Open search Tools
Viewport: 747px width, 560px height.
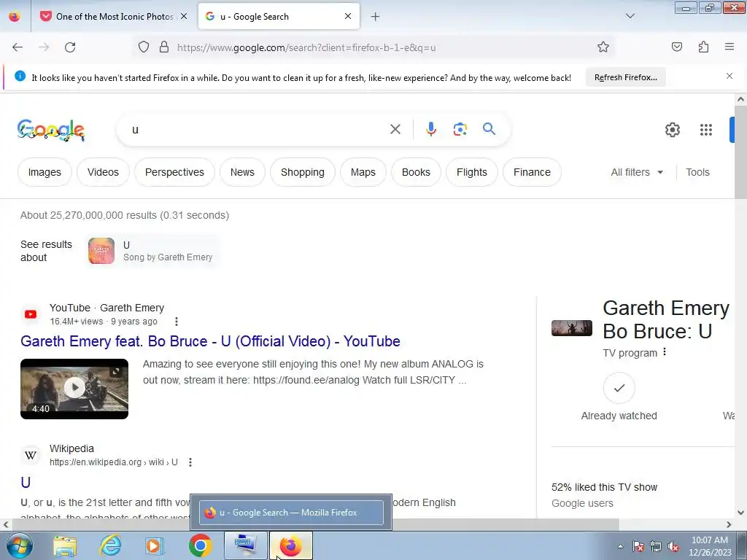pyautogui.click(x=697, y=172)
